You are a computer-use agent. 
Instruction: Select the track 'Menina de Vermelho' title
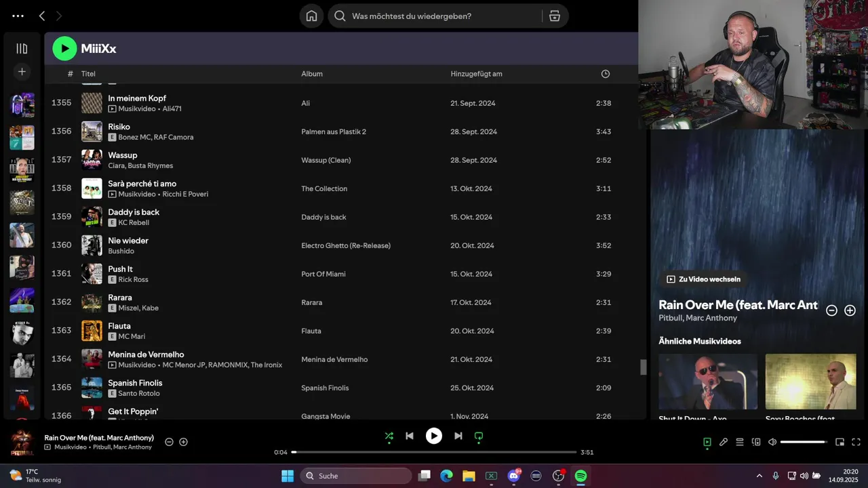click(x=146, y=354)
